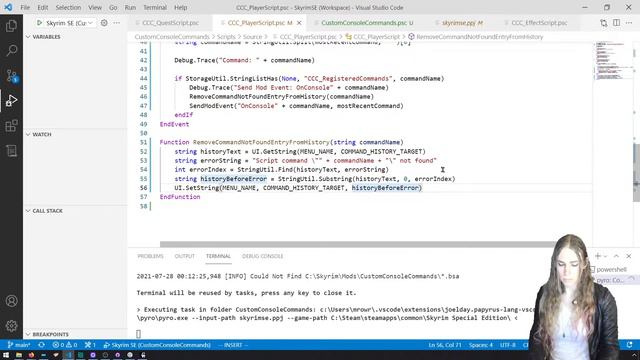Open File Explorer from the taskbar
The width and height of the screenshot is (640, 360).
coord(18,355)
